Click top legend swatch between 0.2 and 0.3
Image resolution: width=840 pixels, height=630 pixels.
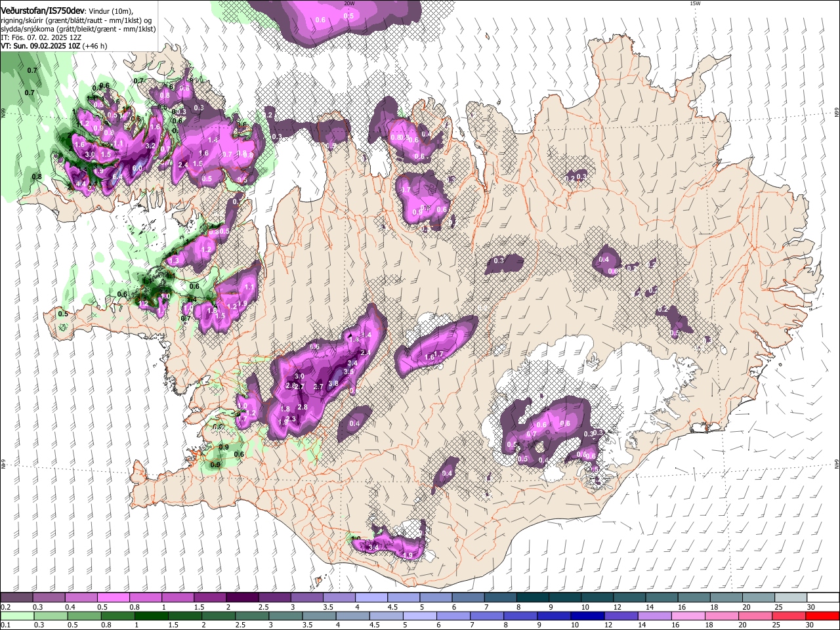[17, 598]
